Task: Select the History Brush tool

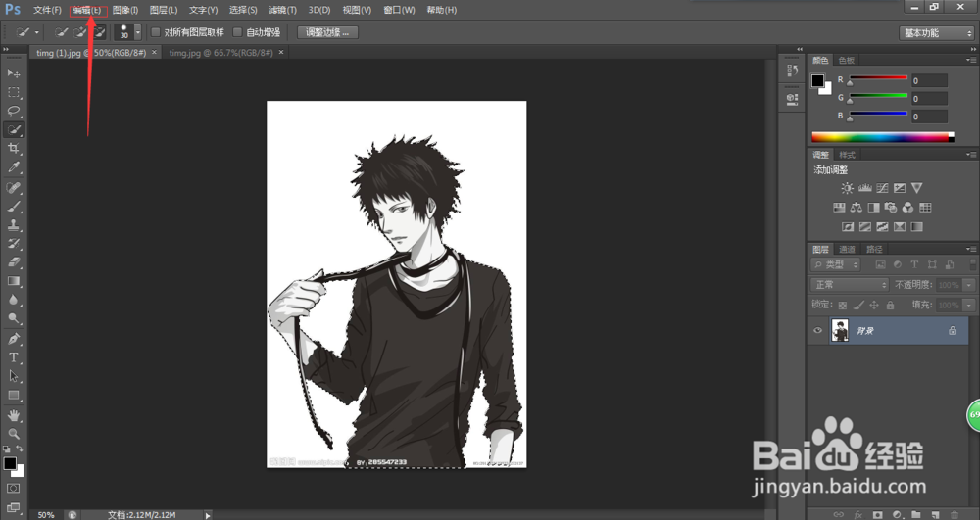Action: (x=13, y=244)
